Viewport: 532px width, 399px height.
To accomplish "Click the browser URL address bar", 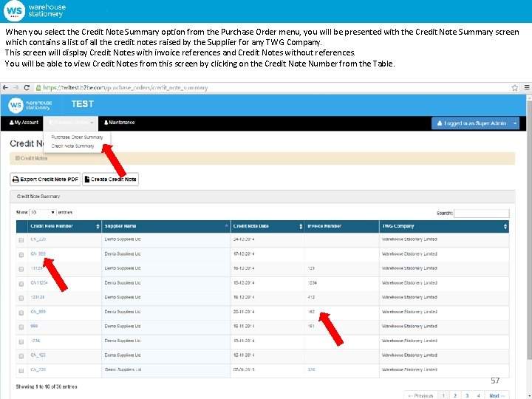I will [x=271, y=88].
